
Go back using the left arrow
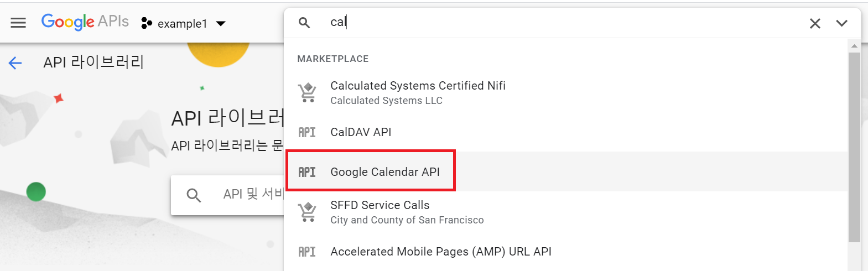pos(15,63)
